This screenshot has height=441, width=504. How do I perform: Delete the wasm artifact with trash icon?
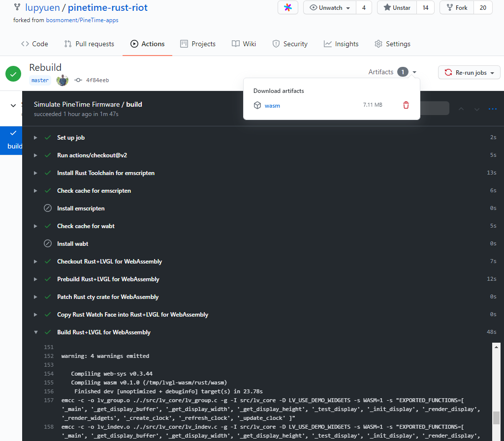click(x=406, y=105)
